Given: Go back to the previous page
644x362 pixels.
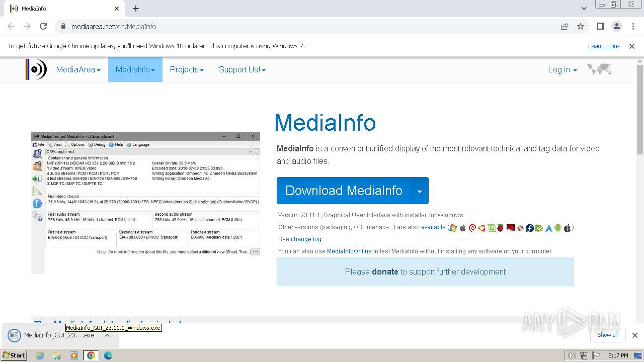Looking at the screenshot, I should pos(11,26).
